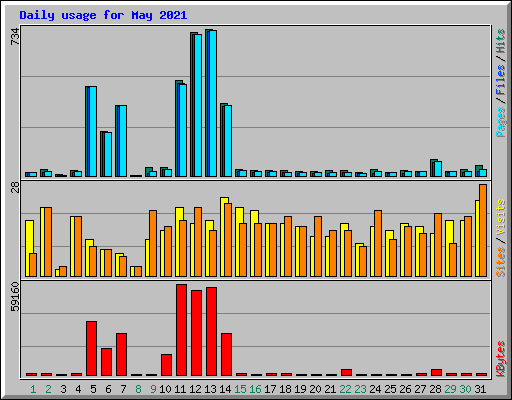Click day 22 on the x-axis

click(x=345, y=389)
